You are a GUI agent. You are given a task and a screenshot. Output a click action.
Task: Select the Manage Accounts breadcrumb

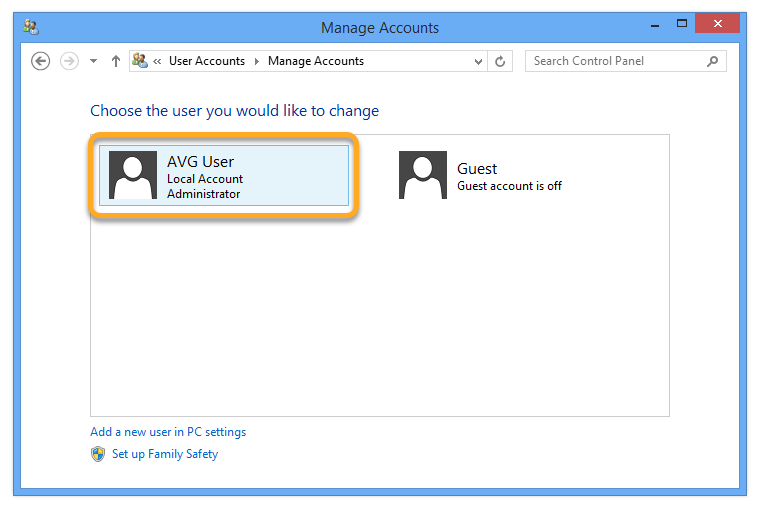click(x=315, y=61)
